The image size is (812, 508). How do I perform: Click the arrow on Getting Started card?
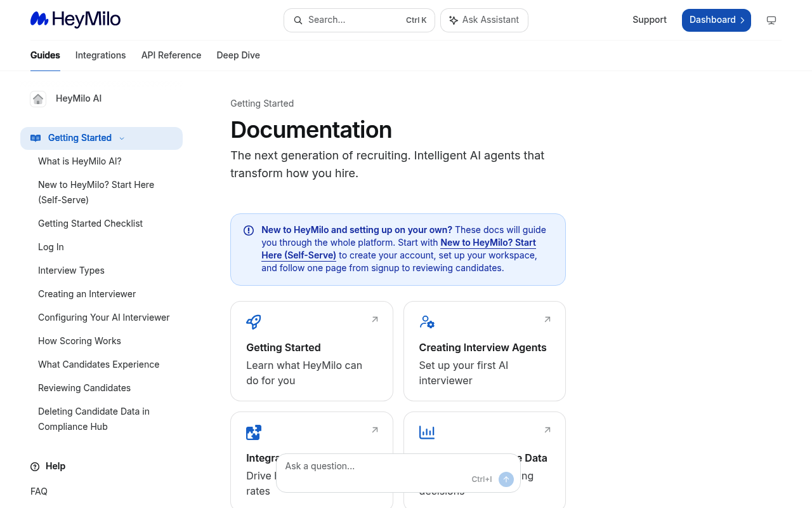375,319
